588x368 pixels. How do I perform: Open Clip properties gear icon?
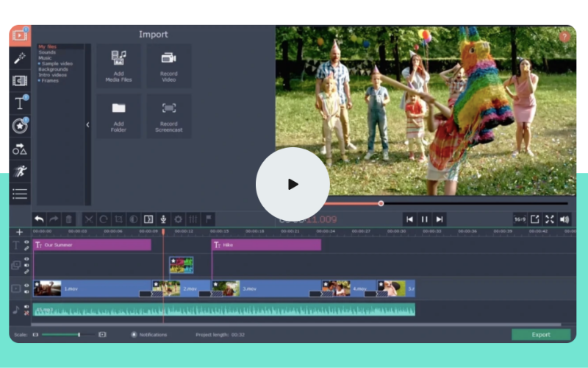click(179, 219)
